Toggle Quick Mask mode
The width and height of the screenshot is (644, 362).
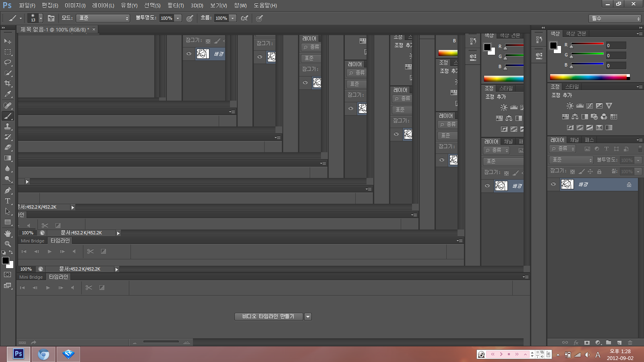pos(8,274)
